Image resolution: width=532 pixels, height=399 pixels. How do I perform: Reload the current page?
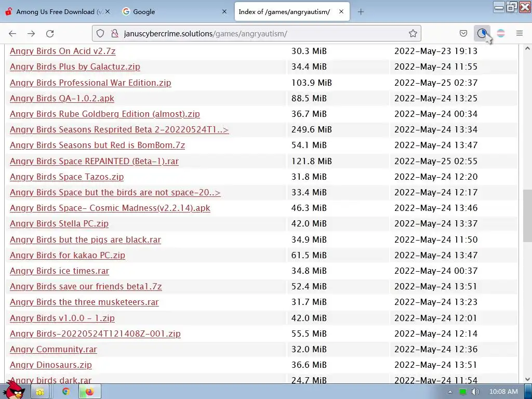point(50,33)
